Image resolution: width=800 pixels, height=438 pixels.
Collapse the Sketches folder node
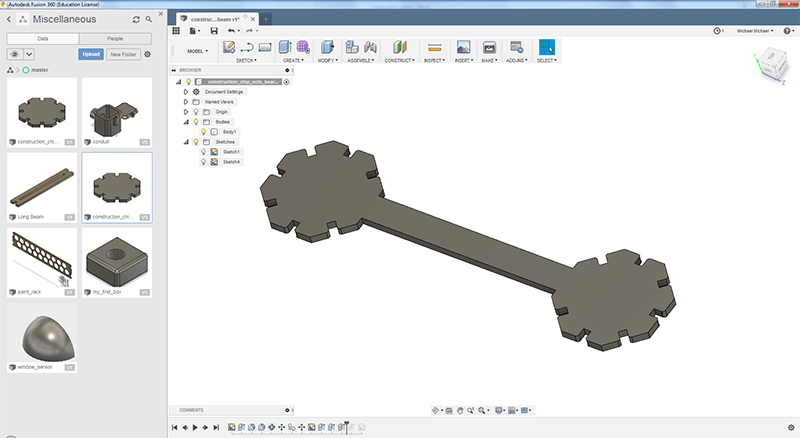186,142
